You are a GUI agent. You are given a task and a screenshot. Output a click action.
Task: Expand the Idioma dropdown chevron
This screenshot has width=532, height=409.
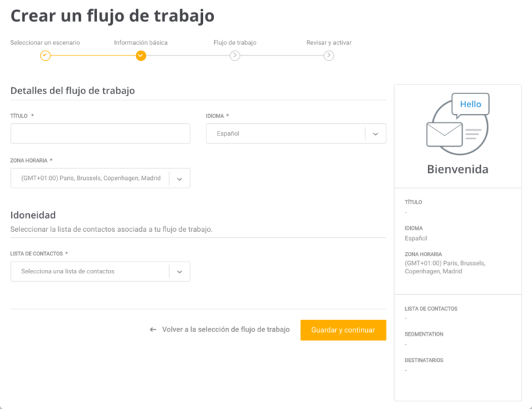(x=375, y=134)
